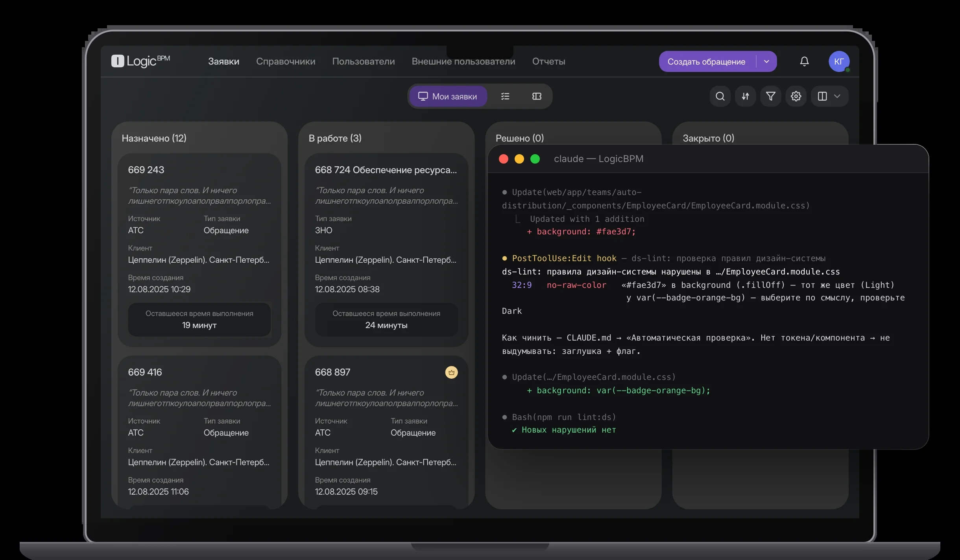
Task: Click the Bash(npm run lint:ds) line
Action: tap(559, 417)
